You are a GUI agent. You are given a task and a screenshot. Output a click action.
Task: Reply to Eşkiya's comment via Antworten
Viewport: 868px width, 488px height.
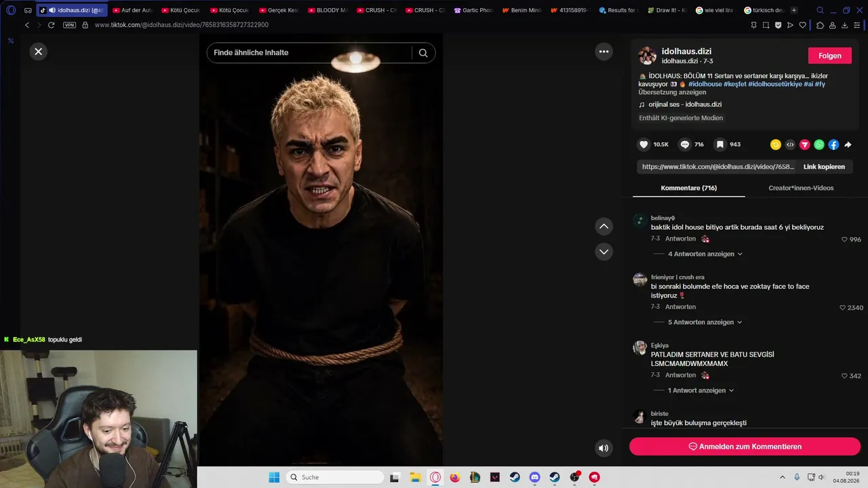click(x=680, y=375)
